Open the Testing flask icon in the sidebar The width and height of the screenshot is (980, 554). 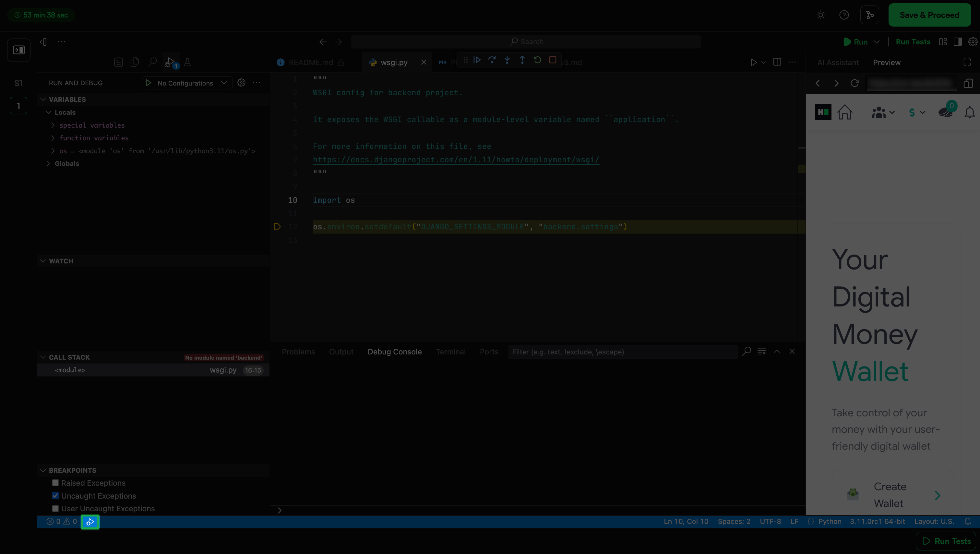coord(187,62)
